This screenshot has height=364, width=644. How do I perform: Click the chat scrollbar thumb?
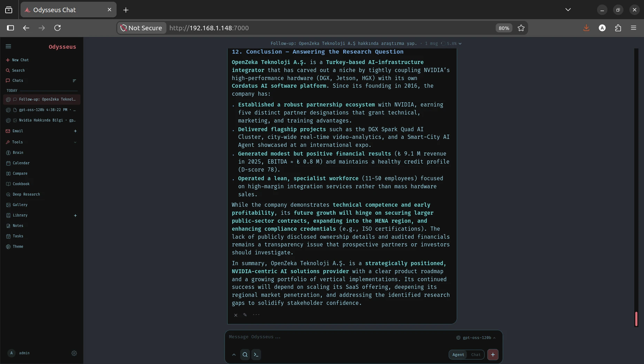[x=636, y=319]
